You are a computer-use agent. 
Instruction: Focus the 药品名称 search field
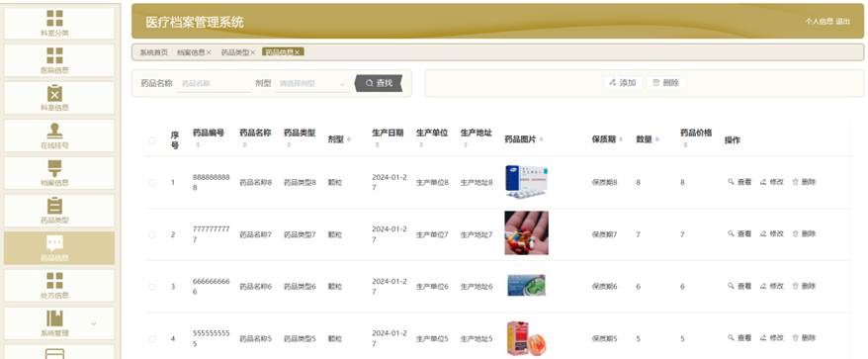click(215, 84)
